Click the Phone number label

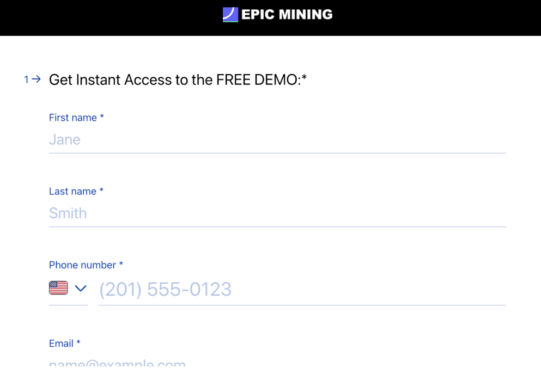[82, 265]
